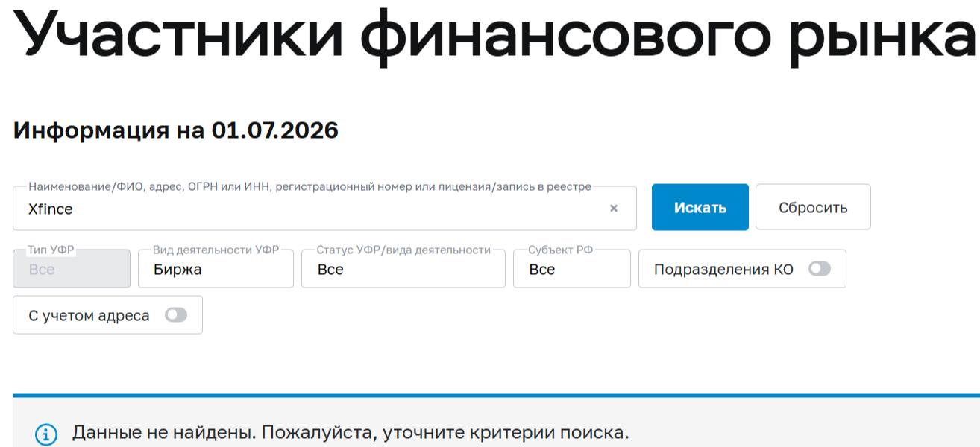Screen dimensions: 980x447
Task: Click the Наименование/ФИО, адрес, ОГРН field label
Action: point(310,186)
